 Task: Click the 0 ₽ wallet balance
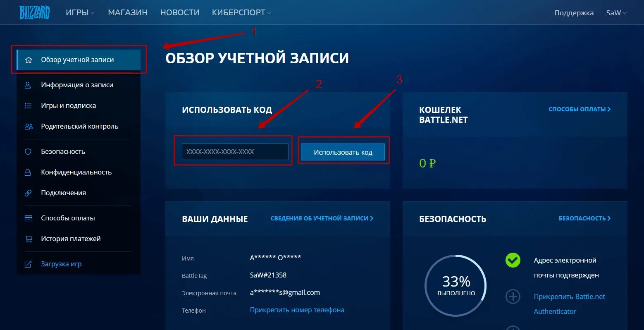427,163
